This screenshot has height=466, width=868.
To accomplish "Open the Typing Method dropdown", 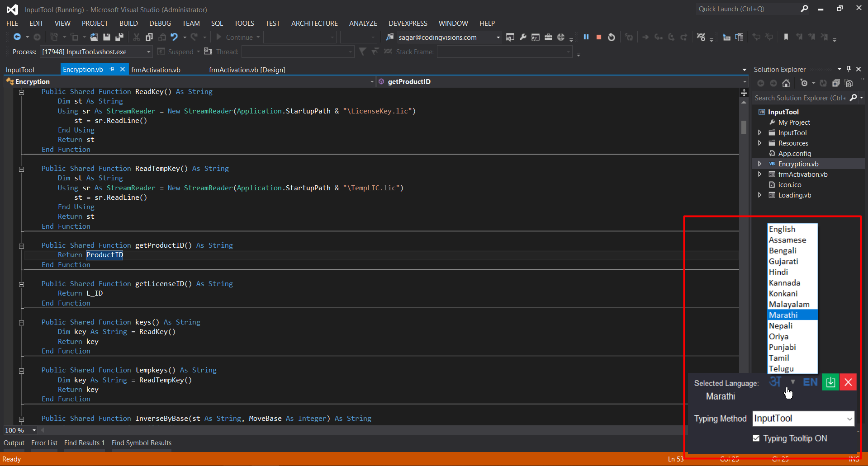I will pyautogui.click(x=849, y=419).
